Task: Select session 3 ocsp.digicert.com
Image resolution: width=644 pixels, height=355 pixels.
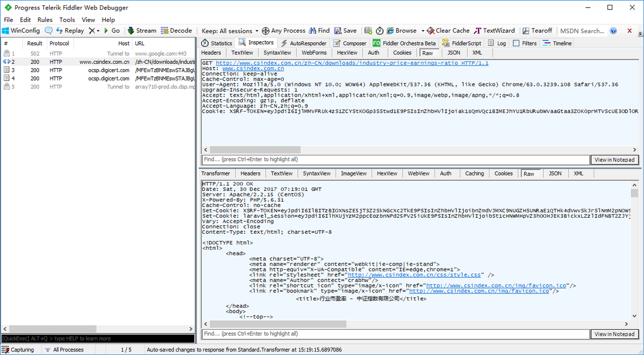Action: (98, 70)
